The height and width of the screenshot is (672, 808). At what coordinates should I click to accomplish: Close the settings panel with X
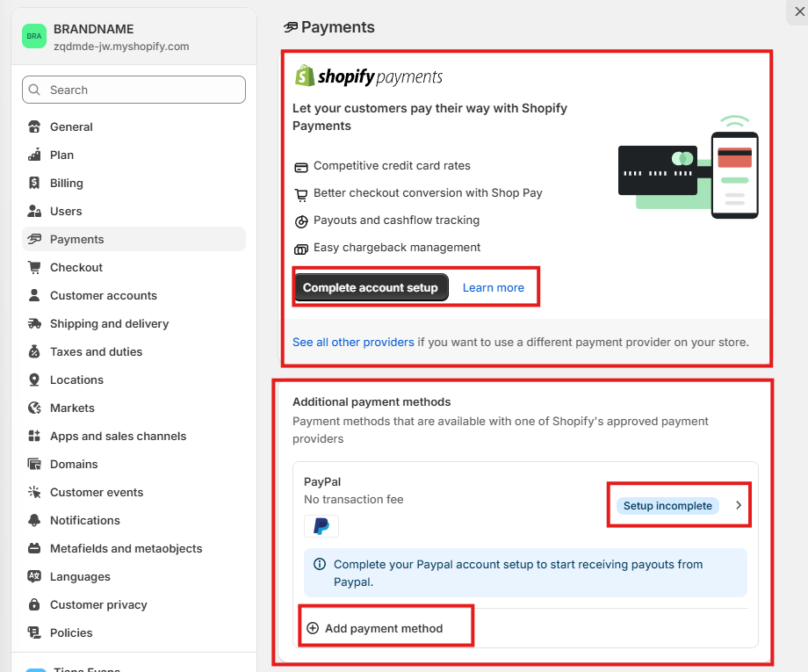tap(800, 11)
